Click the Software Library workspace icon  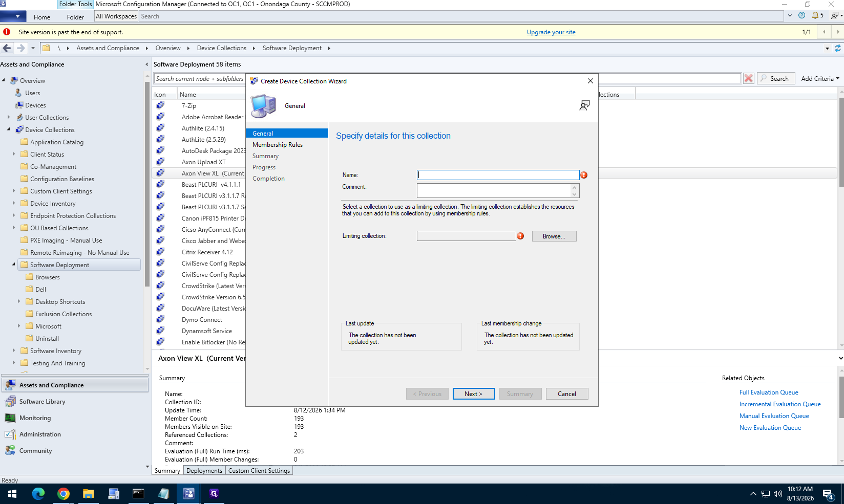pos(10,402)
